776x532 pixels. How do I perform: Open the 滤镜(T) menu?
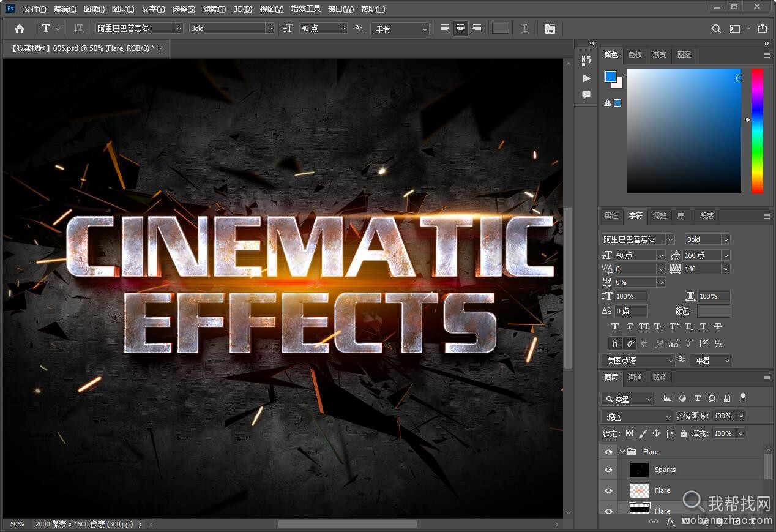click(214, 9)
